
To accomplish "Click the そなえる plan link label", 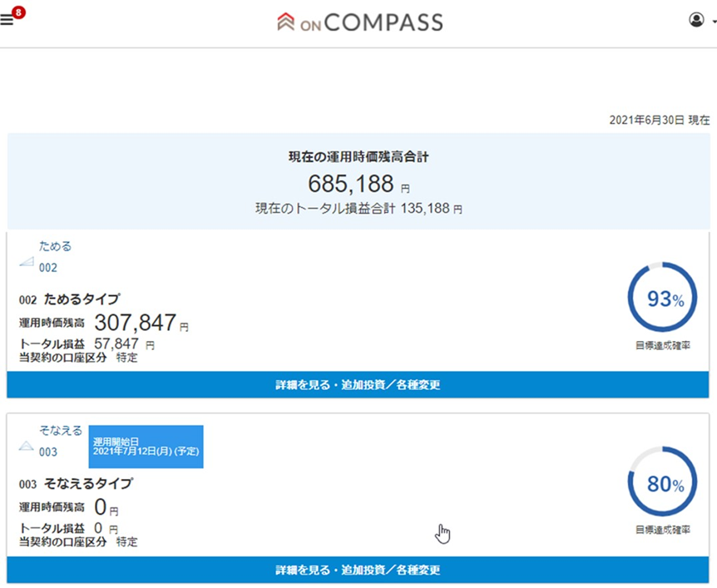I will click(x=61, y=430).
